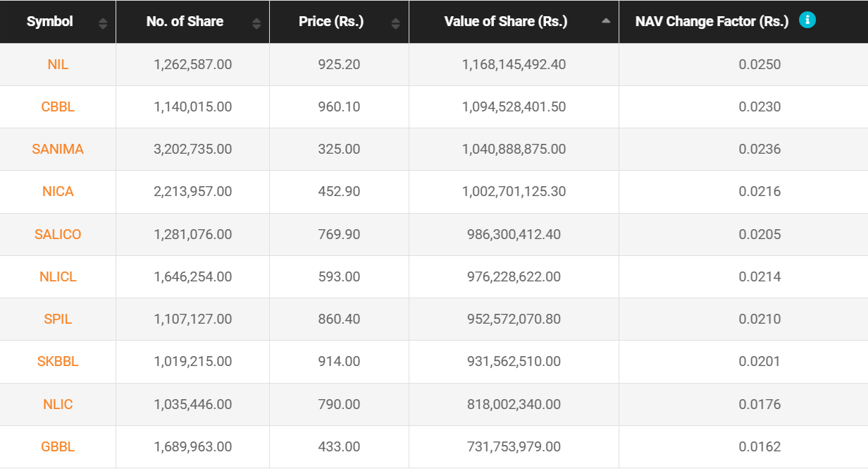Click the ascending sort arrow on Value of Share
The height and width of the screenshot is (469, 868).
point(604,20)
